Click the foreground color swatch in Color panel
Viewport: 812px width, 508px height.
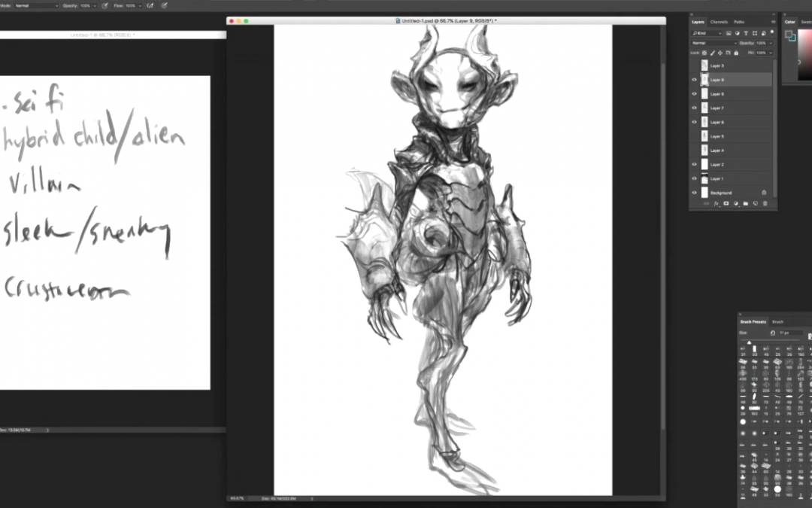coord(789,35)
